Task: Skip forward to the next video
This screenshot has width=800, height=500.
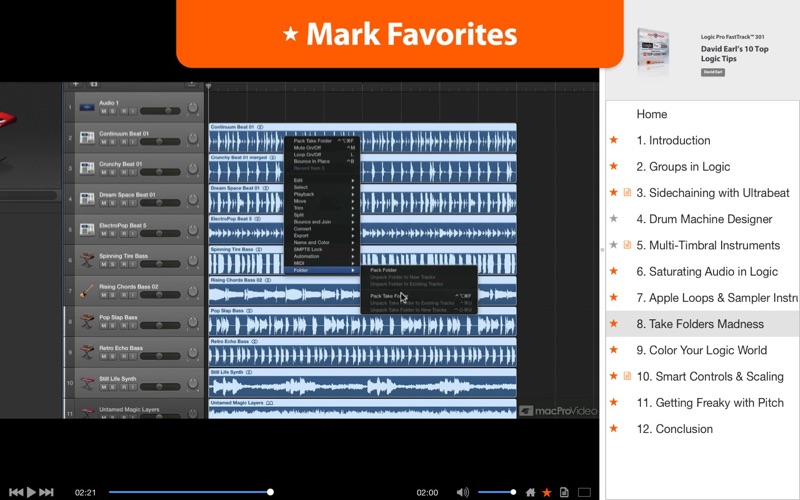Action: tap(46, 492)
